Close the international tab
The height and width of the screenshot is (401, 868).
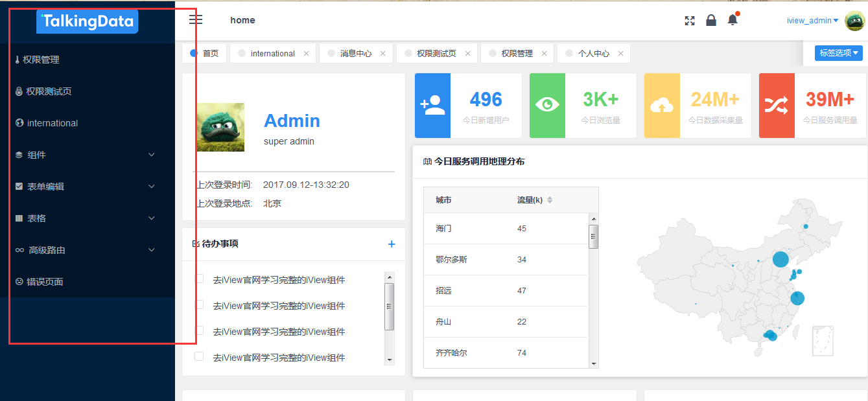pyautogui.click(x=306, y=54)
